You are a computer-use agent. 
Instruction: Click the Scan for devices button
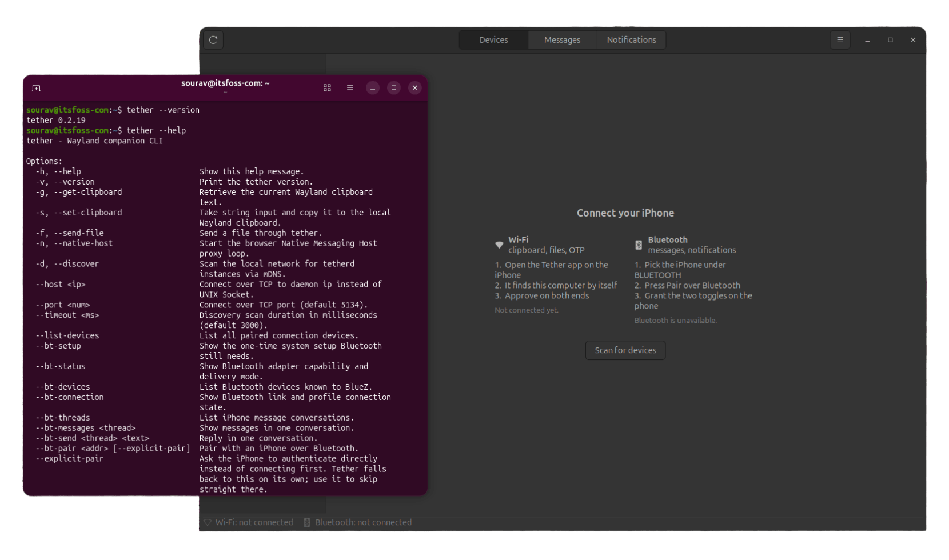pyautogui.click(x=625, y=350)
